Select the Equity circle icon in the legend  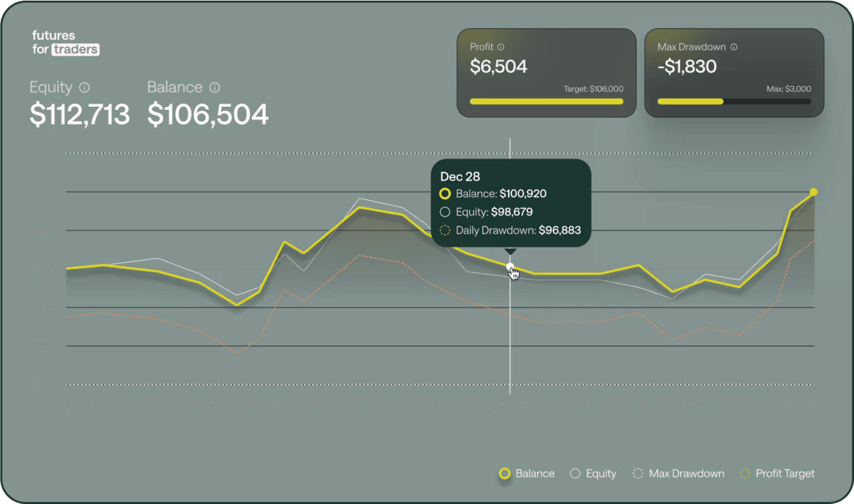pos(575,473)
